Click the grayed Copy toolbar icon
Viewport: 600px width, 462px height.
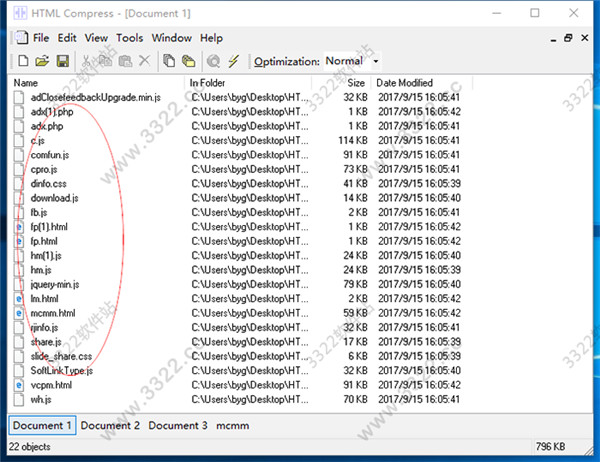pyautogui.click(x=105, y=61)
